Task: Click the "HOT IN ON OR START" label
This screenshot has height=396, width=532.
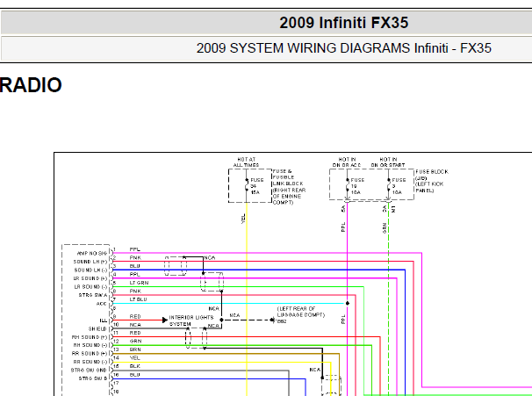Action: (x=388, y=162)
